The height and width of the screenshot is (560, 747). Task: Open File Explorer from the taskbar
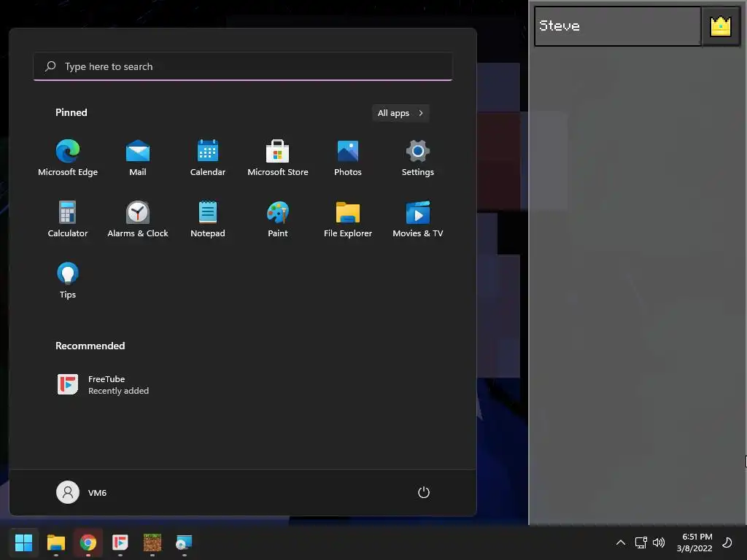(55, 542)
